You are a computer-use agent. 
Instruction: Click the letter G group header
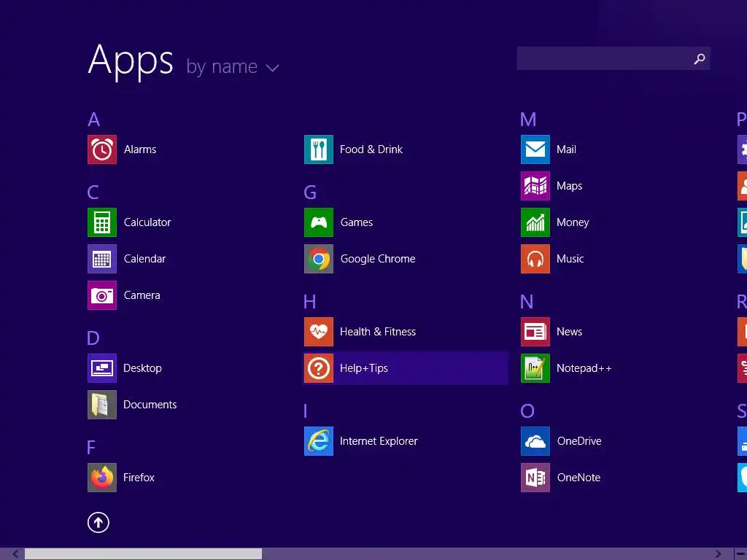pyautogui.click(x=310, y=192)
